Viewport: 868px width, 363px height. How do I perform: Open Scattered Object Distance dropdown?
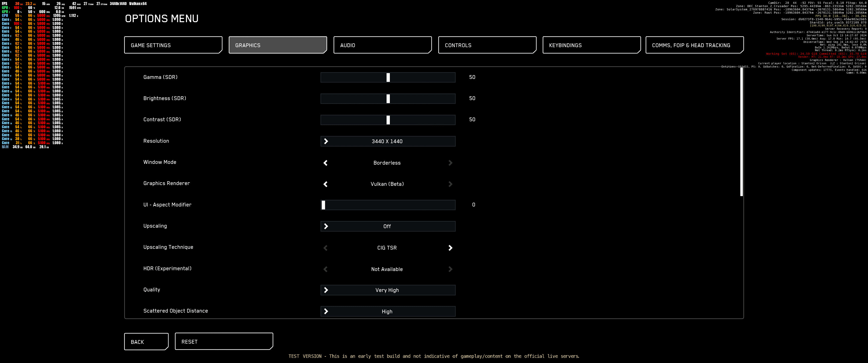(388, 312)
